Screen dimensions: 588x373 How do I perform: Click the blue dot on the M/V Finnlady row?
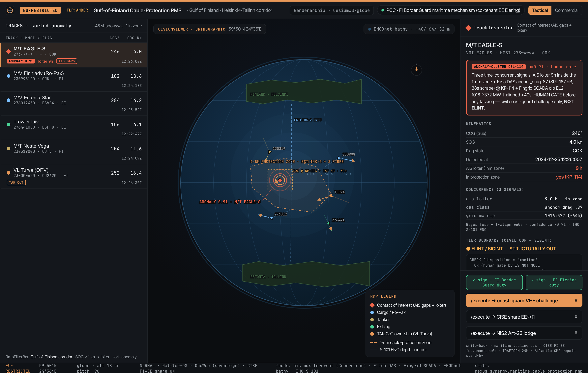tap(9, 76)
